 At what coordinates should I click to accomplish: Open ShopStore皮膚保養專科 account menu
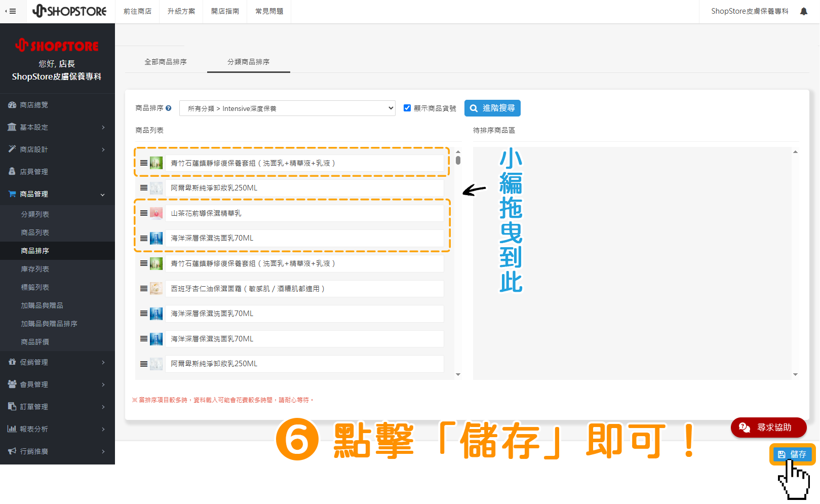pos(750,11)
